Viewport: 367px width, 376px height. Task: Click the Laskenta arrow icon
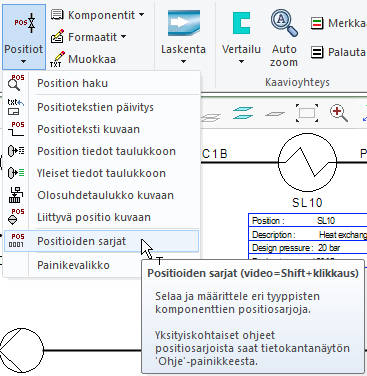[184, 23]
